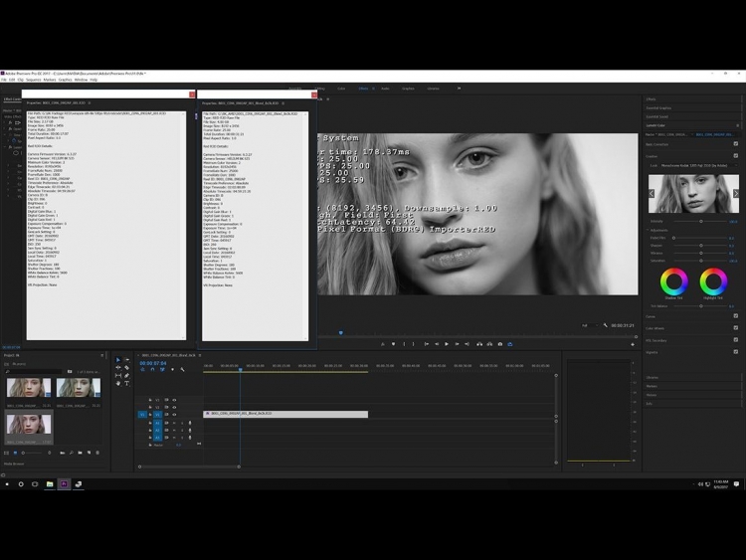Screen dimensions: 746x560
Task: Toggle the Curves section checkbox
Action: click(x=735, y=315)
